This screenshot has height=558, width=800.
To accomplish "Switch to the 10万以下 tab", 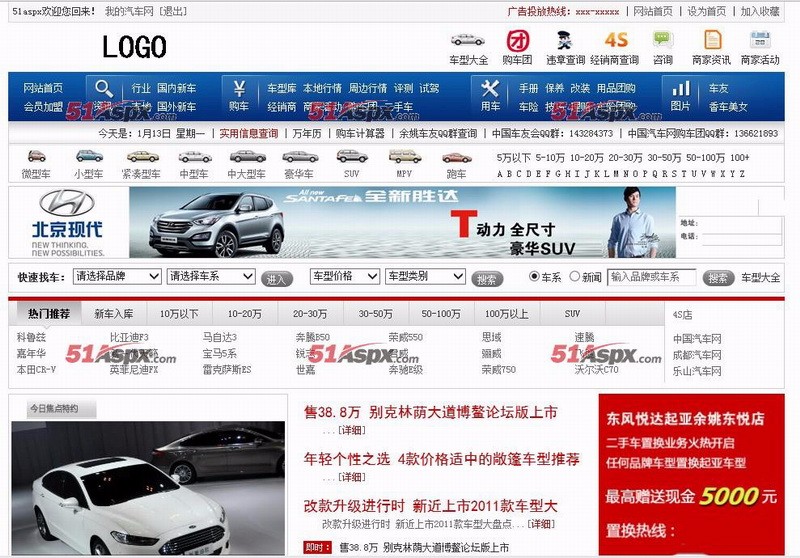I will pyautogui.click(x=179, y=314).
